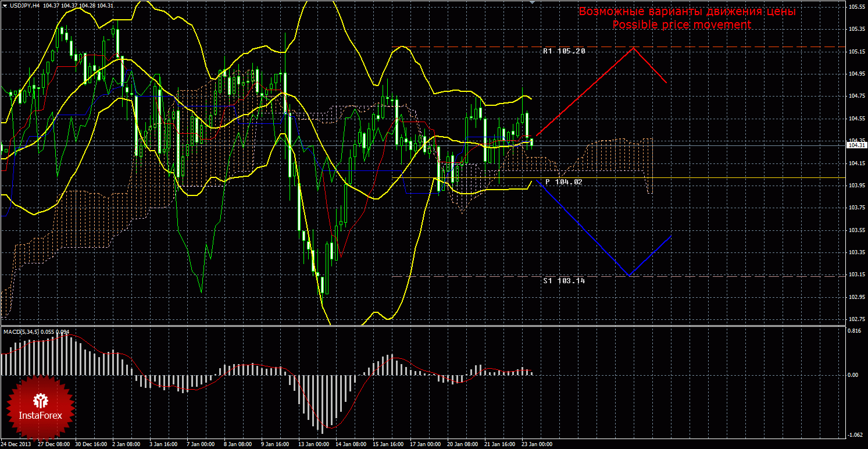Click the MACD(5,34,5) indicator label

(x=21, y=332)
